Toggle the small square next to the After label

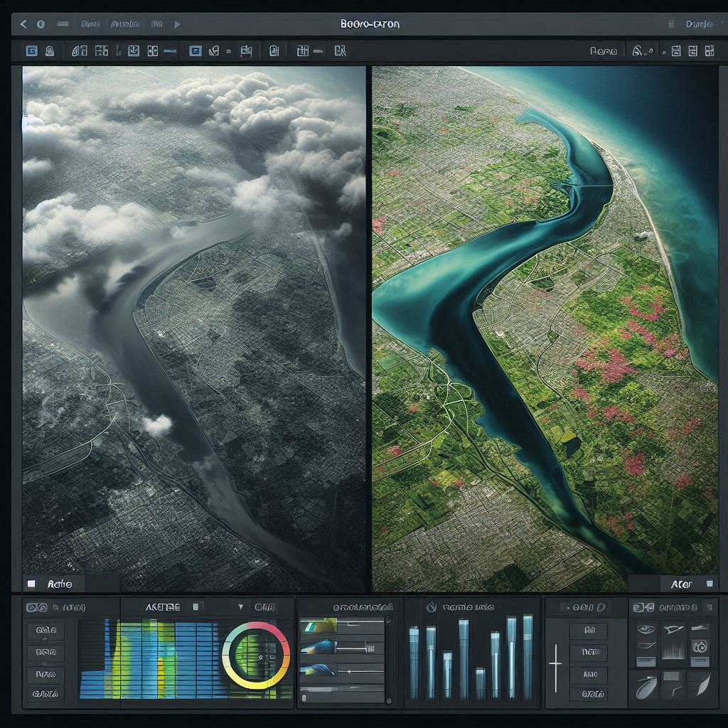click(709, 584)
